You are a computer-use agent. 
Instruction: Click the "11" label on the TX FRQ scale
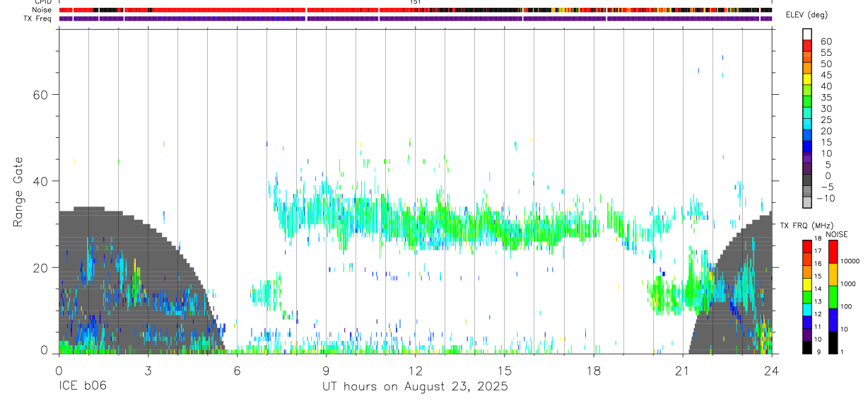click(x=819, y=327)
